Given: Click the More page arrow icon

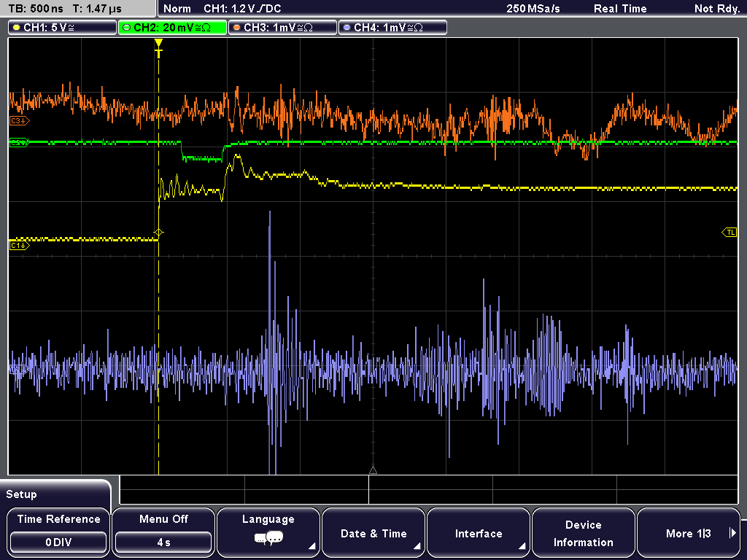Looking at the screenshot, I should coord(732,533).
